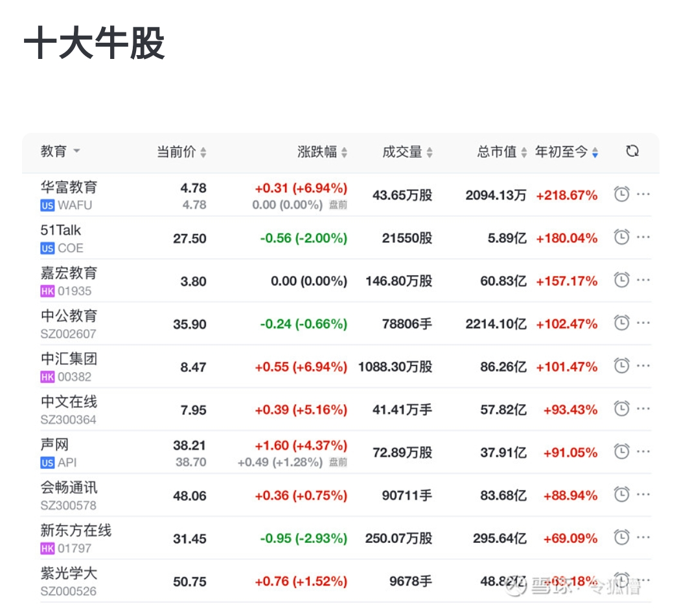Sort by 当前价 column
Viewport: 690px width, 616px height.
click(182, 152)
